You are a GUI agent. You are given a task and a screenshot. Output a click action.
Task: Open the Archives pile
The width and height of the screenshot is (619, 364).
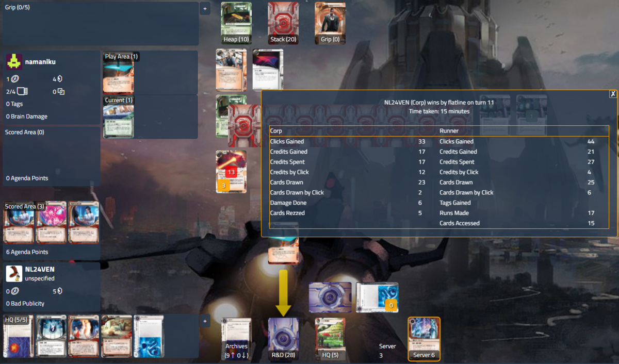[x=236, y=339]
